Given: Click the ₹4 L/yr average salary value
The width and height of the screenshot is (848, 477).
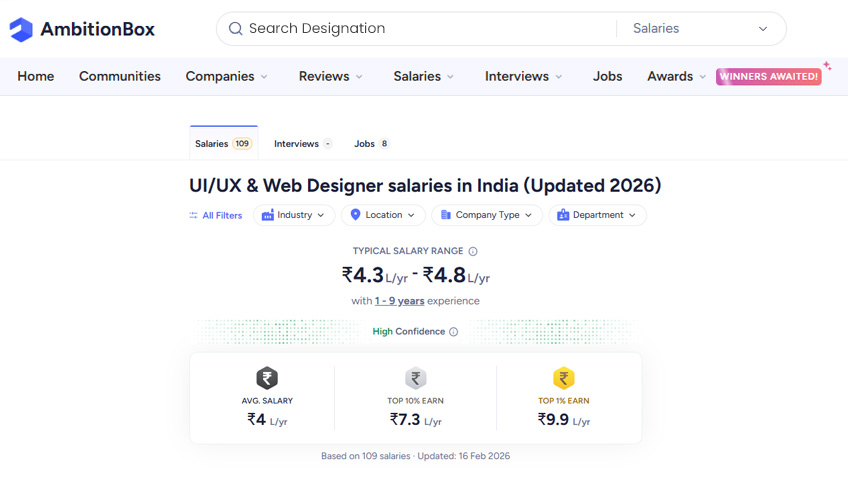Looking at the screenshot, I should 267,420.
